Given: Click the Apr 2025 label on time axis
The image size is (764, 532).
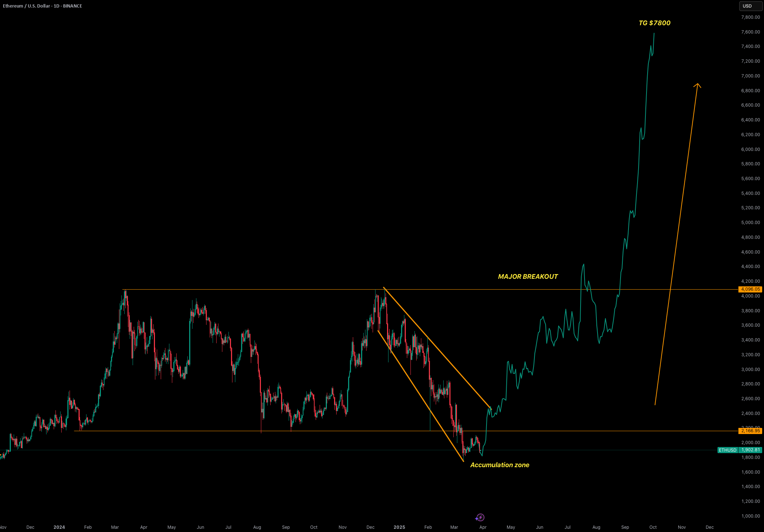Looking at the screenshot, I should pos(483,527).
